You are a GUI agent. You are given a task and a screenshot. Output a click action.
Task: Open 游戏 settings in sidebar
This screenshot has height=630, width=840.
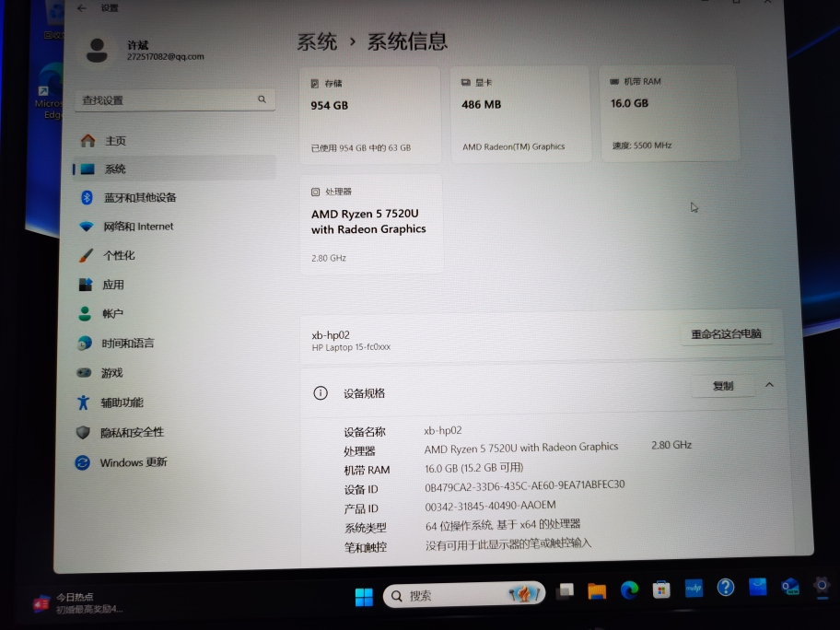[174, 372]
